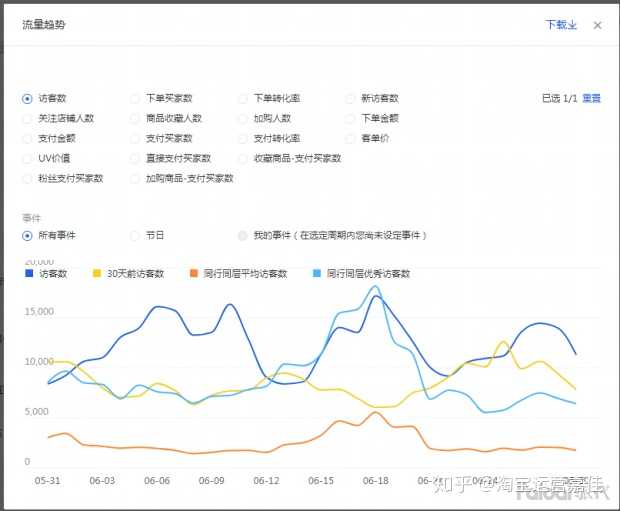The image size is (620, 511).
Task: Click the 流量趋势 dialog title
Action: (x=43, y=25)
